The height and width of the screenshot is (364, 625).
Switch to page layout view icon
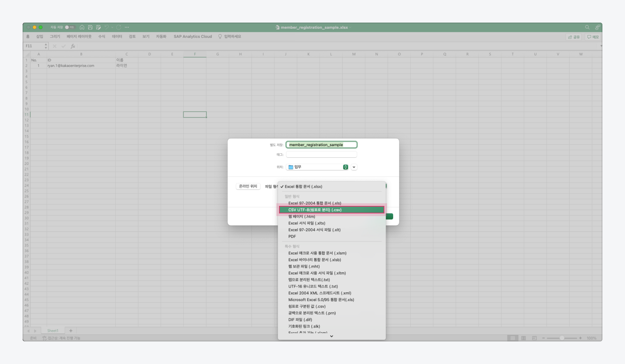[523, 338]
